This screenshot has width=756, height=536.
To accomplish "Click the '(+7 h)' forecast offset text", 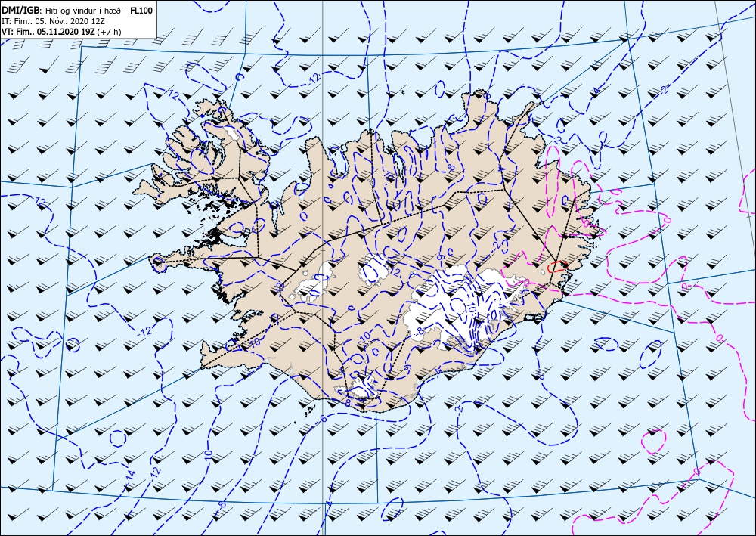I will click(x=109, y=32).
